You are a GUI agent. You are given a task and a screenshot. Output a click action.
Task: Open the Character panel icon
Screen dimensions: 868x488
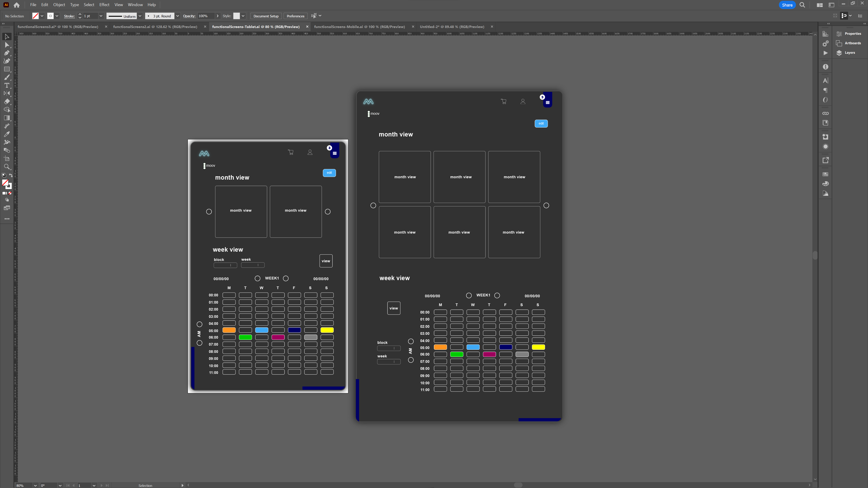click(x=825, y=80)
